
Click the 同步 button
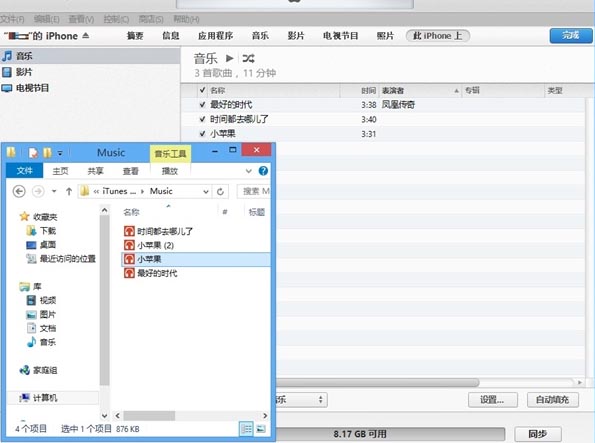(x=538, y=434)
